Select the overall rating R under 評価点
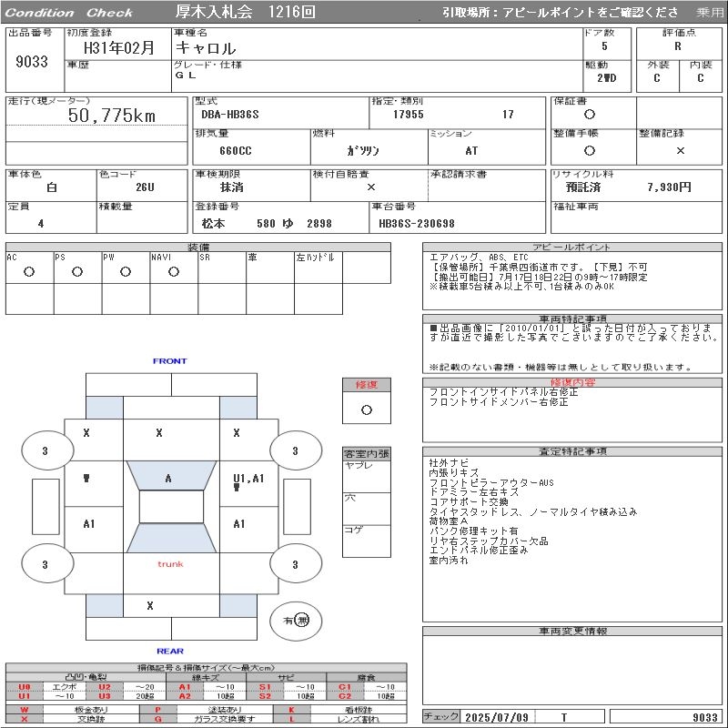The image size is (728, 728). (x=678, y=46)
